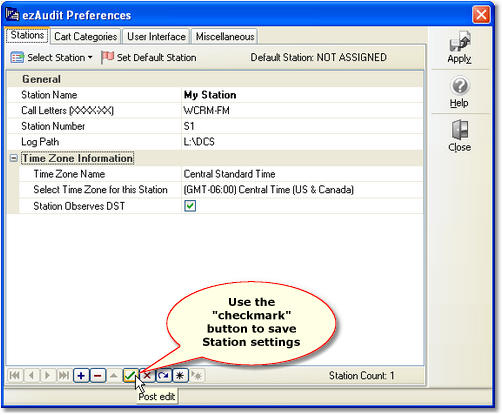The image size is (502, 415).
Task: Open the Miscellaneous tab
Action: 225,36
